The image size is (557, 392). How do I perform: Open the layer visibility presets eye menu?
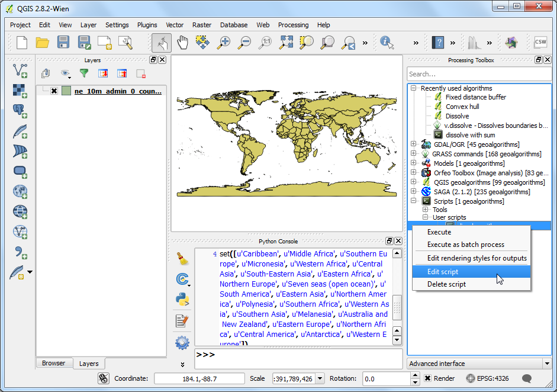click(65, 73)
